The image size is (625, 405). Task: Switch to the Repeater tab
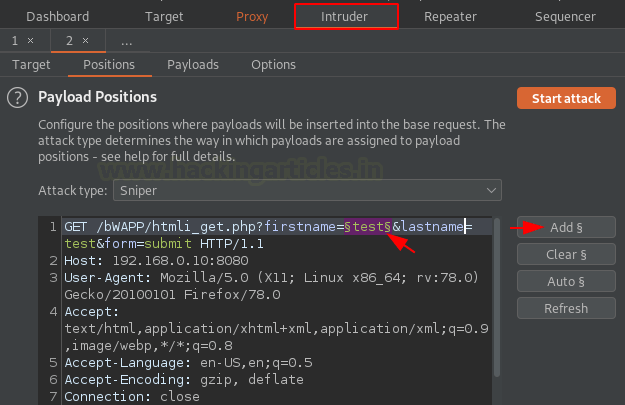(x=450, y=16)
